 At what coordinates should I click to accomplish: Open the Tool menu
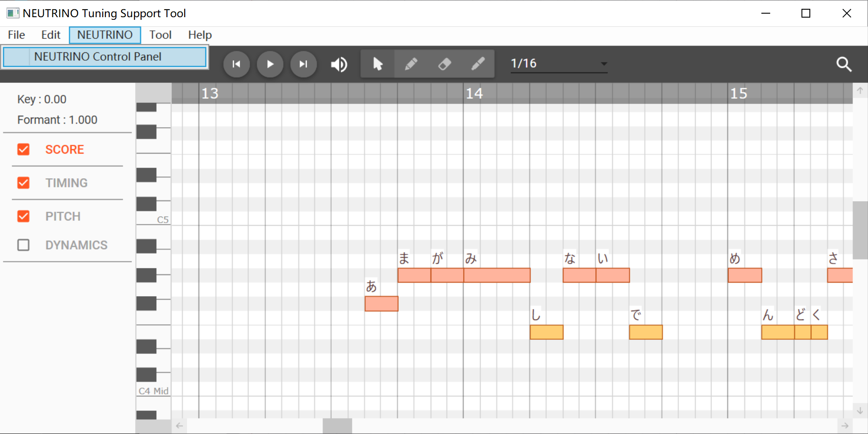point(160,35)
